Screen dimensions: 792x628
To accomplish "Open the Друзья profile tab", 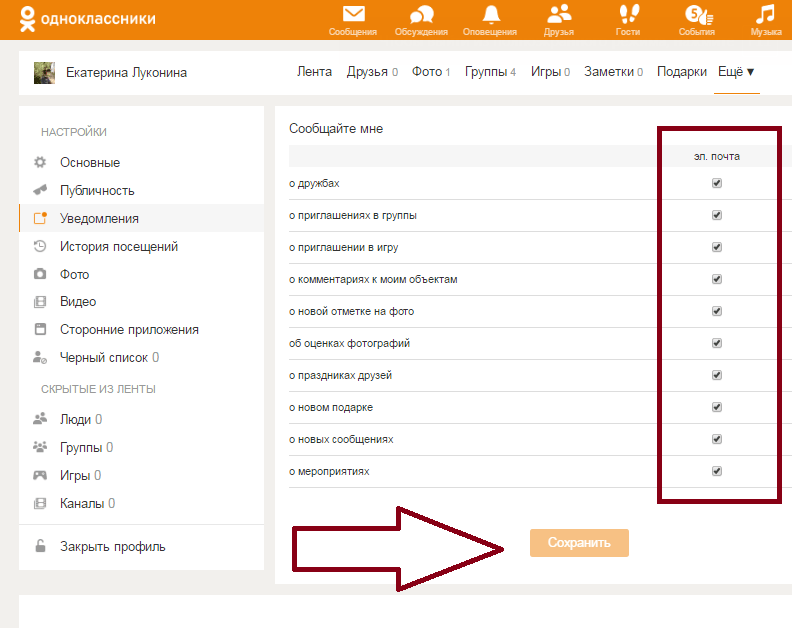I will (372, 72).
